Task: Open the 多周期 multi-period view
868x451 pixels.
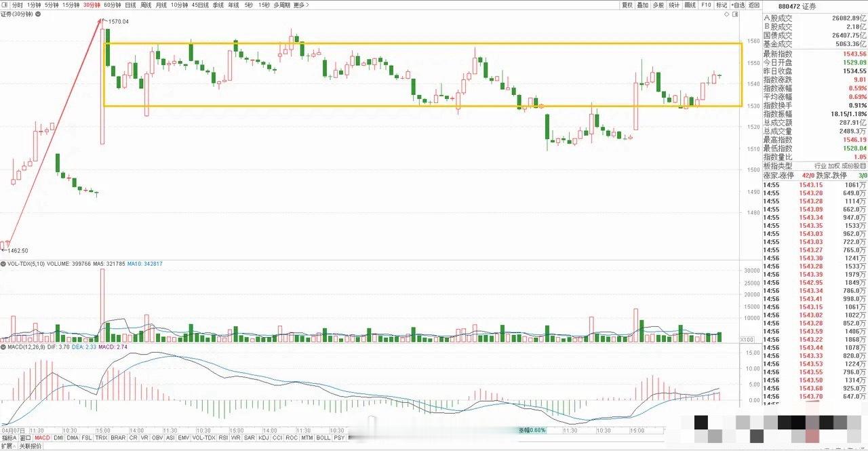Action: coord(281,5)
